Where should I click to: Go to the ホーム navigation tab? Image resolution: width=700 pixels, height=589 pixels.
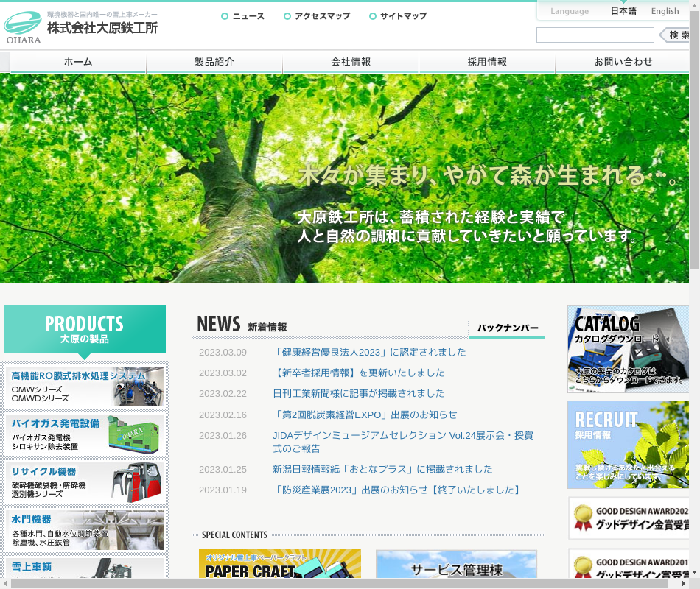click(x=78, y=62)
